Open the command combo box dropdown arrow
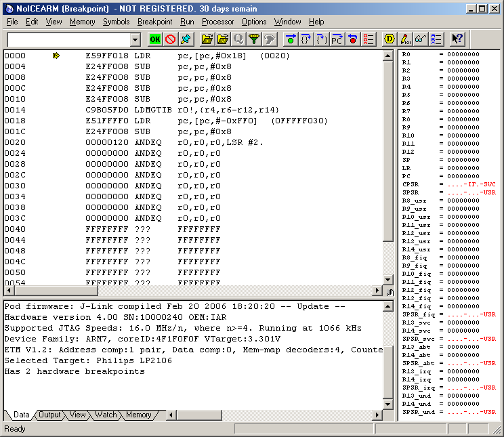The width and height of the screenshot is (504, 437). pyautogui.click(x=135, y=40)
